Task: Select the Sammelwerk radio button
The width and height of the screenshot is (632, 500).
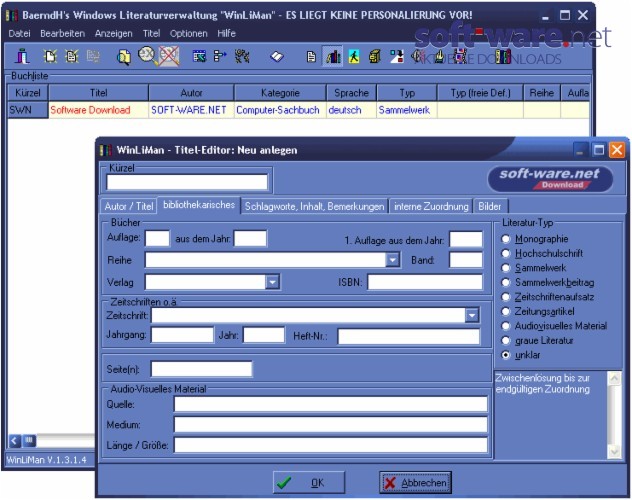Action: pyautogui.click(x=505, y=268)
